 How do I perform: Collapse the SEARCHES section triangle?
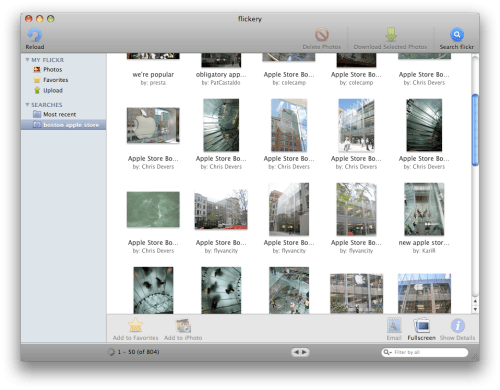pos(27,105)
